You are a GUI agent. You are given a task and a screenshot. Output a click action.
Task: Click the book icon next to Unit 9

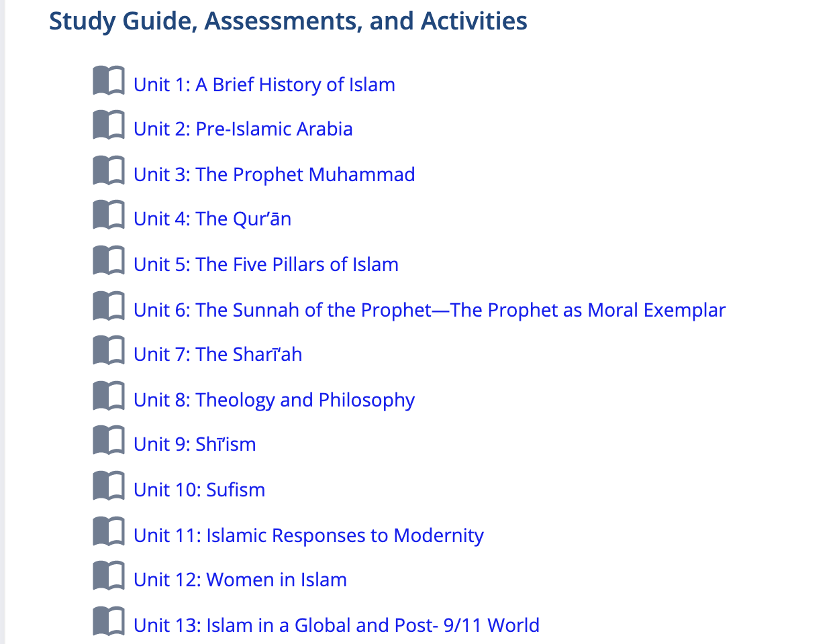pos(108,440)
